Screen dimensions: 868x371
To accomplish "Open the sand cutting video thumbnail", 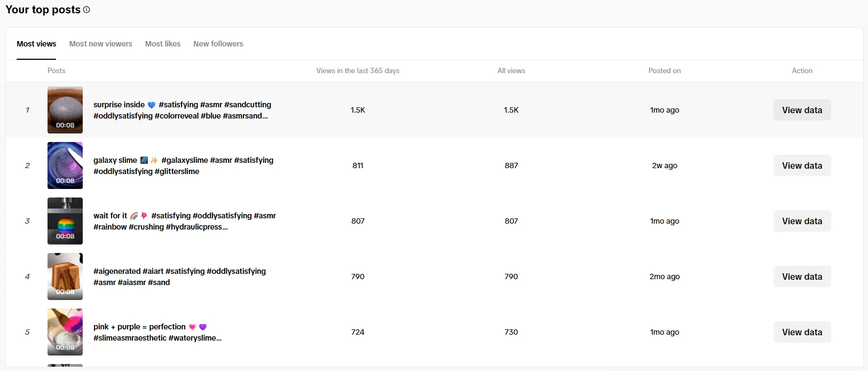I will tap(65, 110).
